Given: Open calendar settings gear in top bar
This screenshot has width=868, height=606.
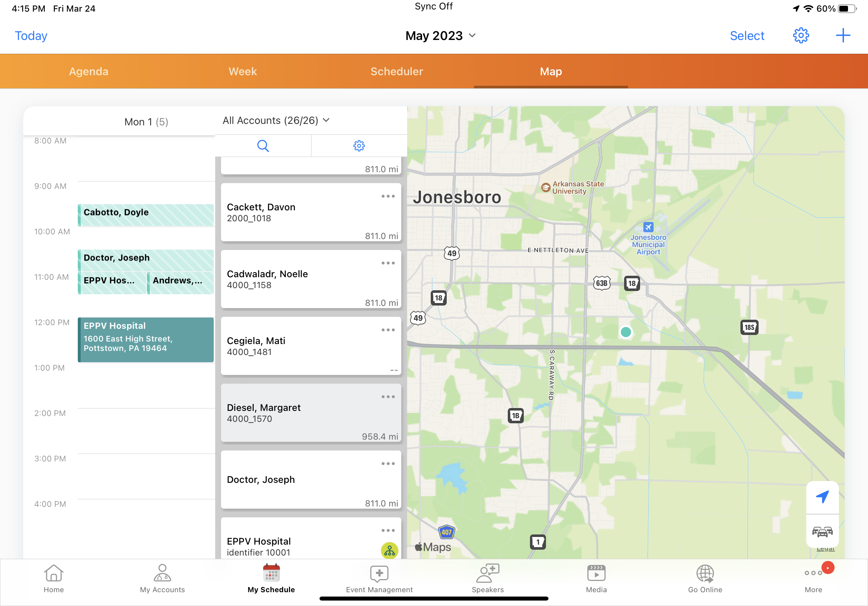Looking at the screenshot, I should point(800,36).
